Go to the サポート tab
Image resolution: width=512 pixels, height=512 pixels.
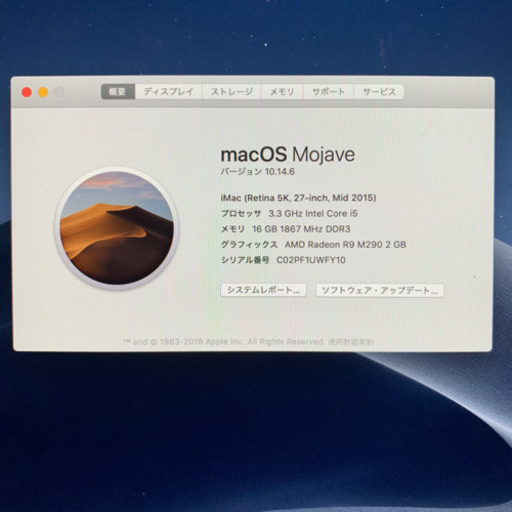pos(328,92)
